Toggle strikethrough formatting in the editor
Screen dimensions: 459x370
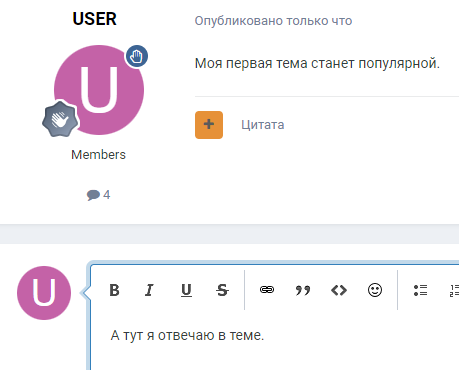(x=222, y=290)
